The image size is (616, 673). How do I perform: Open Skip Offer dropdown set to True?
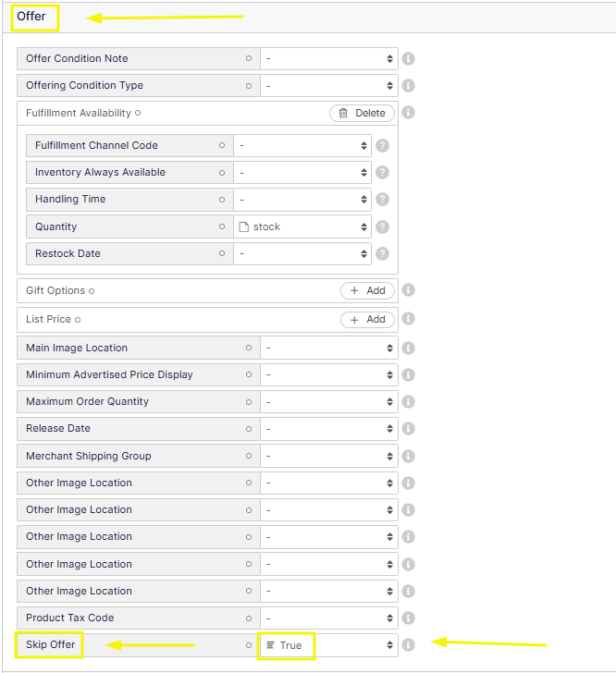point(328,645)
